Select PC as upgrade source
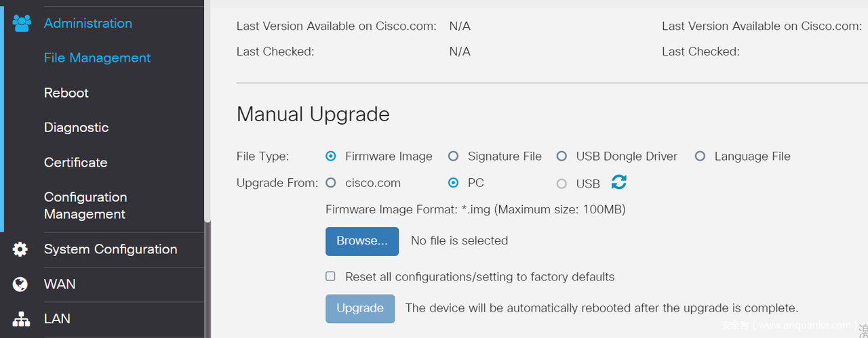Image resolution: width=868 pixels, height=338 pixels. [454, 183]
